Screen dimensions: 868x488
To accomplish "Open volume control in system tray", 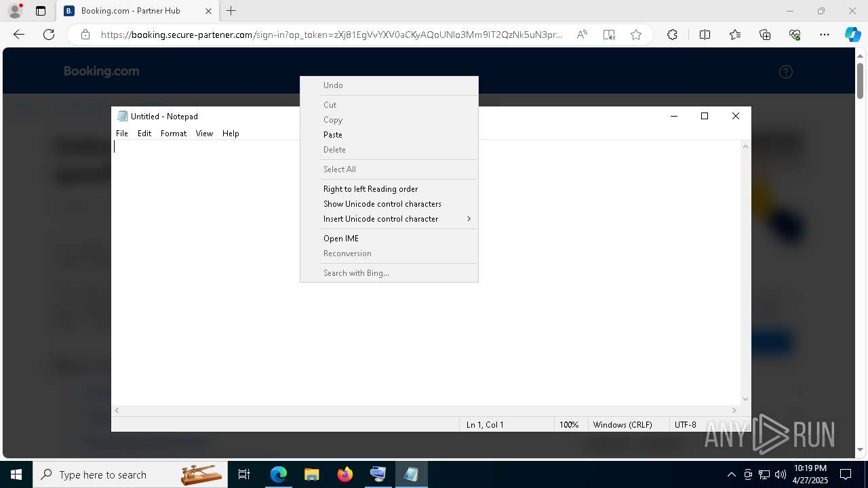I will point(781,474).
